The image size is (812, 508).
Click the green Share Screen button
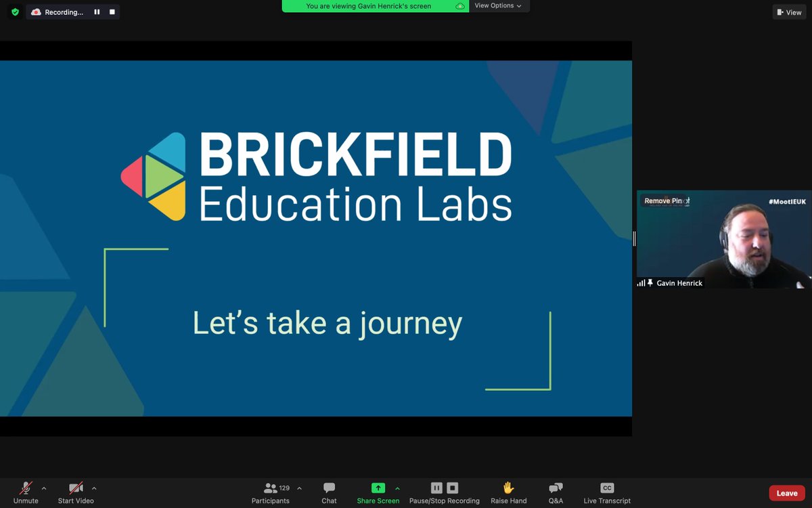(378, 492)
